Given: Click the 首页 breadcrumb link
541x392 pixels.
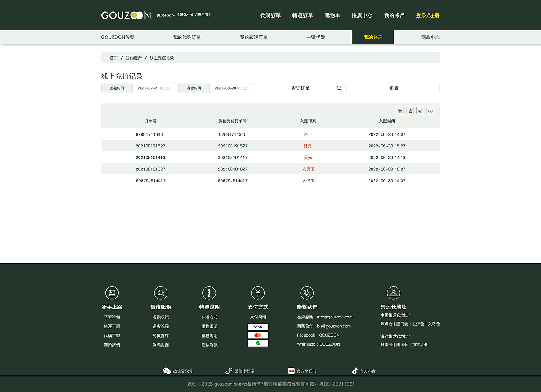Looking at the screenshot, I should coord(114,58).
